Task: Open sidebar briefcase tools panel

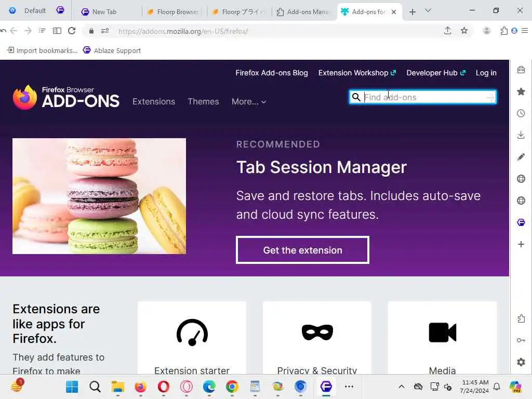Action: pos(521,70)
